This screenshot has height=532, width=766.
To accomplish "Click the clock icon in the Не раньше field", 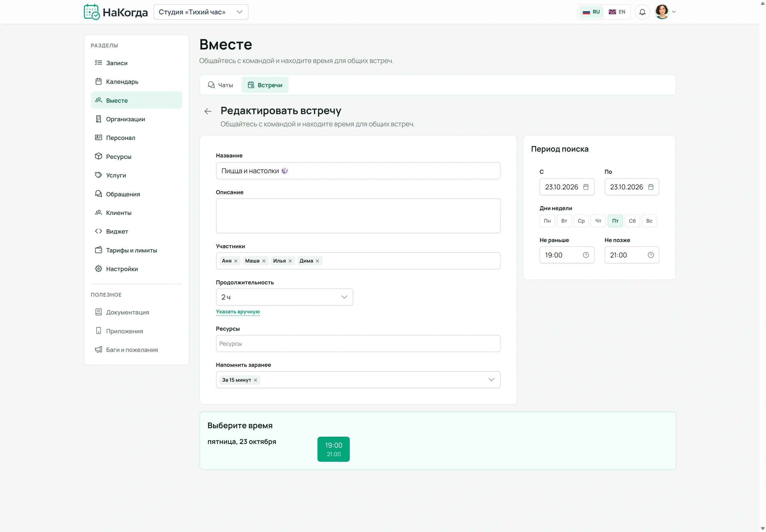I will coord(586,255).
